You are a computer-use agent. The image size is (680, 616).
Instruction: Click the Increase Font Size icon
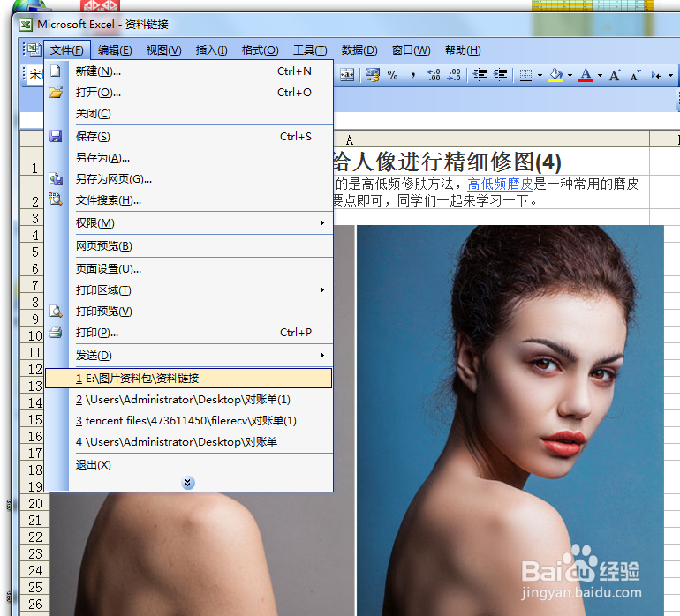pos(615,75)
